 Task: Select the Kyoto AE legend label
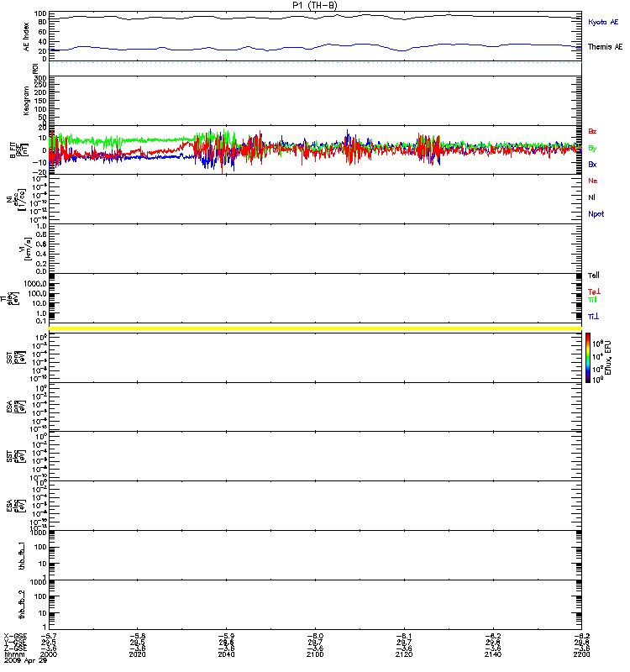click(603, 23)
